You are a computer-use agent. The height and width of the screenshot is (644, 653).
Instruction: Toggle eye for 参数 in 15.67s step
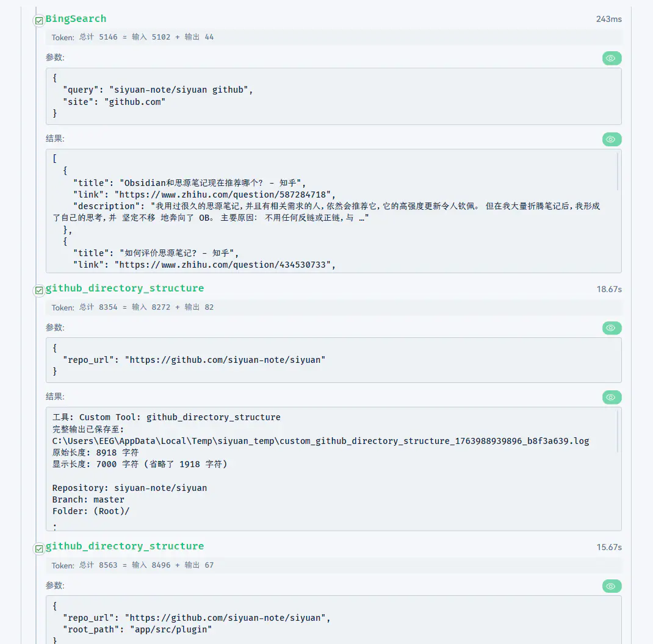612,586
